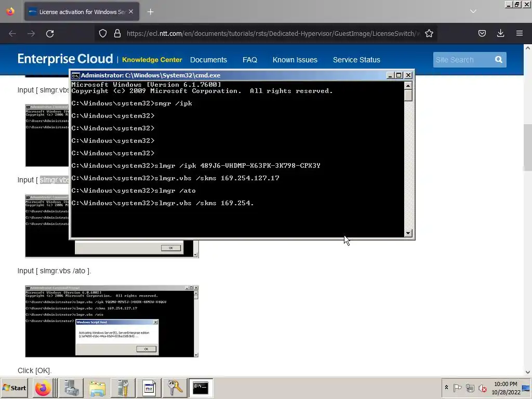Screen dimensions: 532x399
Task: Select the License activation for Windows Server tab
Action: [x=82, y=12]
